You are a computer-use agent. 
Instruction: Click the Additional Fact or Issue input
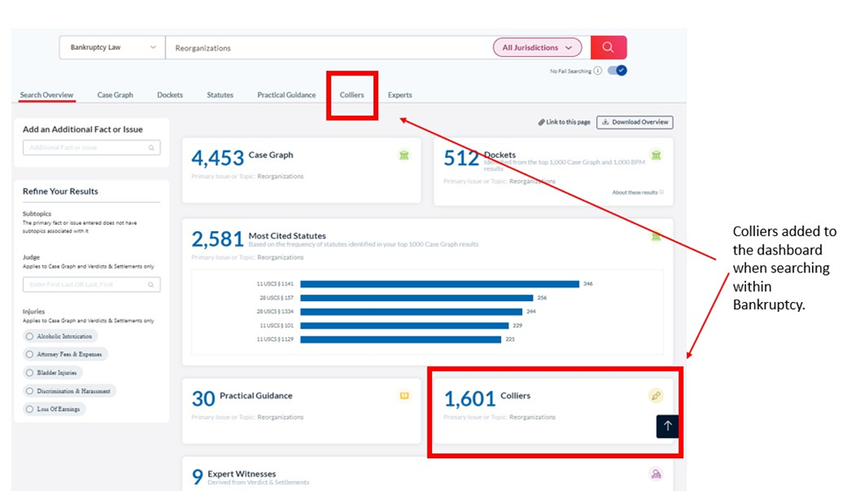pos(91,148)
